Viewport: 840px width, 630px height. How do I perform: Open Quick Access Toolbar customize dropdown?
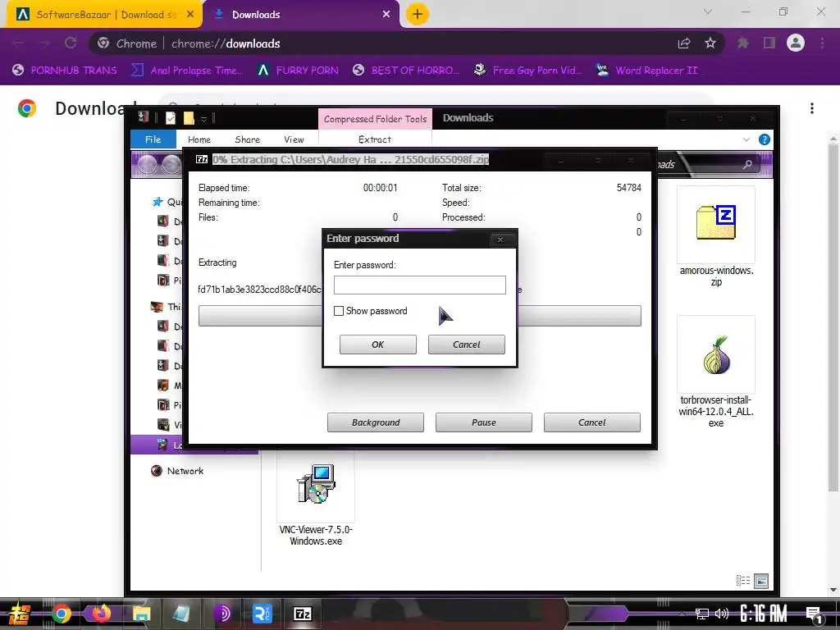[203, 119]
